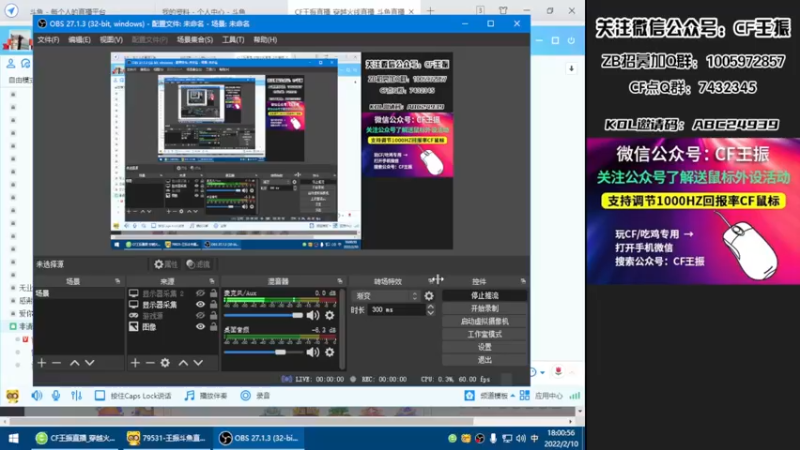Open 设置 button in Controls panel
This screenshot has width=800, height=450.
pos(484,347)
